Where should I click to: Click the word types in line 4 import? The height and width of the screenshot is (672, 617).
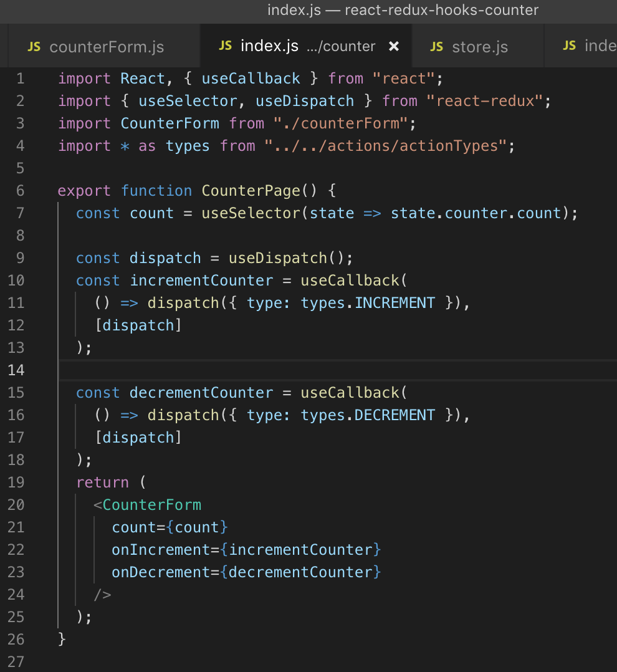pyautogui.click(x=188, y=146)
